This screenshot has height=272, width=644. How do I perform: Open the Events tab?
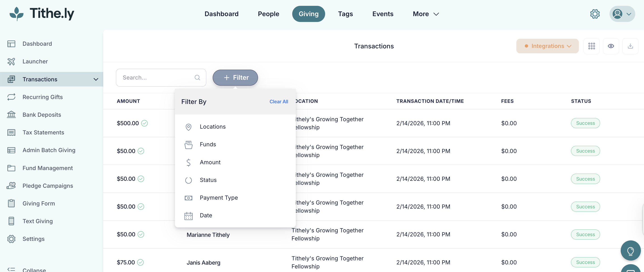pos(383,14)
